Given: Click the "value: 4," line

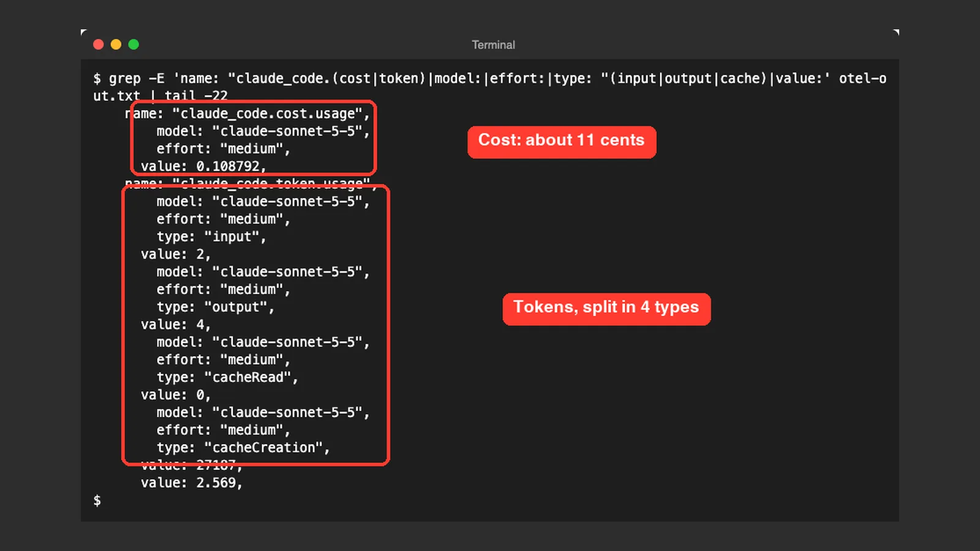Looking at the screenshot, I should tap(176, 324).
